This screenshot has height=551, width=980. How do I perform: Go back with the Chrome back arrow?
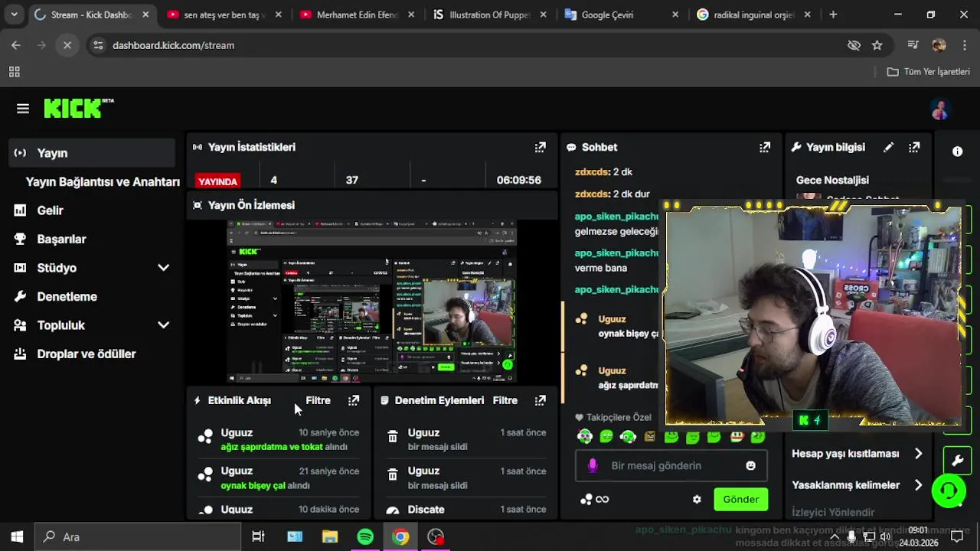(16, 45)
